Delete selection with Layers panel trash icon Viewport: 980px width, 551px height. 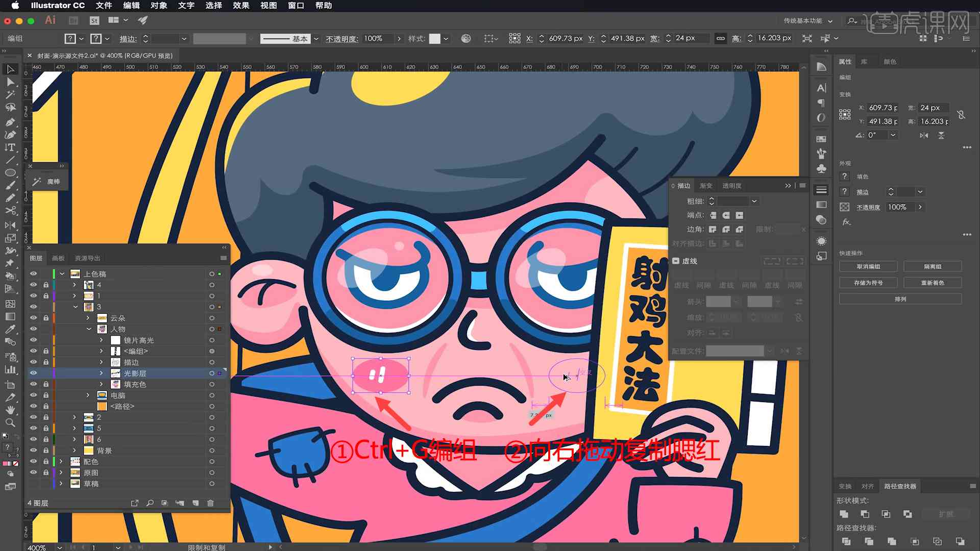pos(210,503)
